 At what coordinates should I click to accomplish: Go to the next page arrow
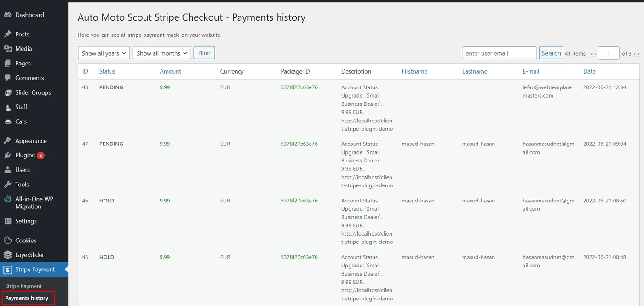[635, 54]
